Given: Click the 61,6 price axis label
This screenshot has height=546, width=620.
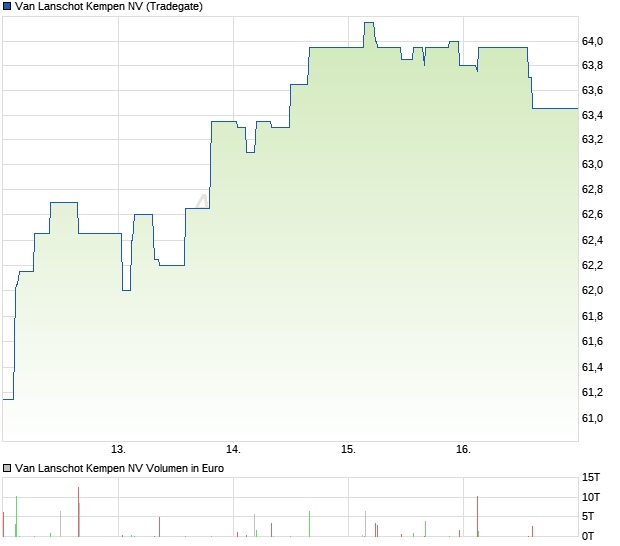Looking at the screenshot, I should click(x=592, y=341).
